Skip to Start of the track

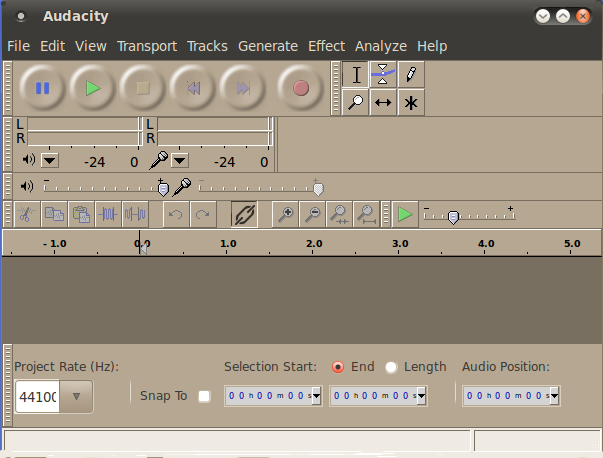pyautogui.click(x=193, y=88)
